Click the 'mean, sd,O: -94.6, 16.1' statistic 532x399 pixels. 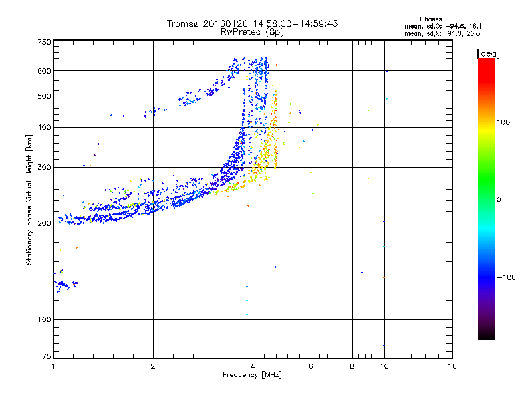click(x=443, y=26)
